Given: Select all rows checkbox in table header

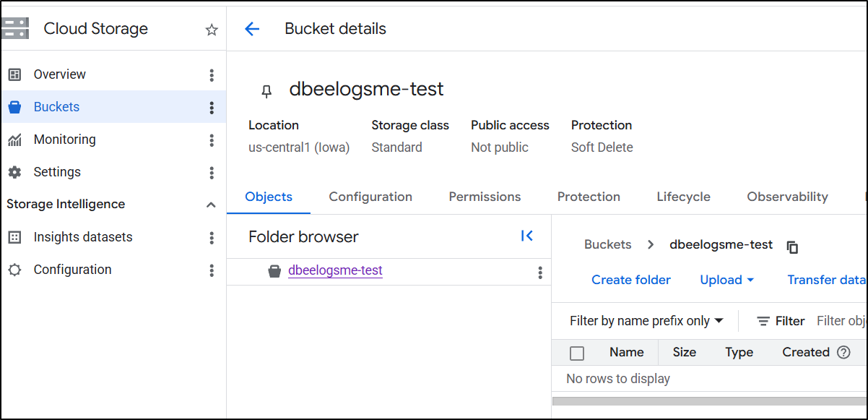Looking at the screenshot, I should [577, 353].
